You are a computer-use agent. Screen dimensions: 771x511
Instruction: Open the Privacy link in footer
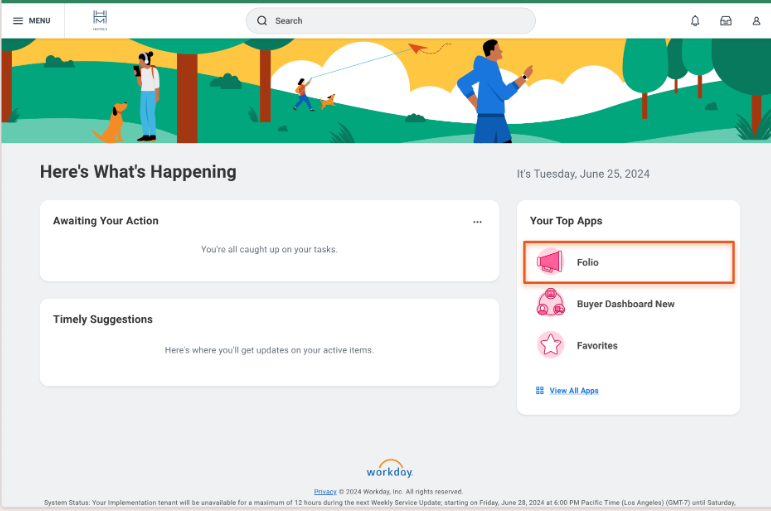[x=325, y=491]
